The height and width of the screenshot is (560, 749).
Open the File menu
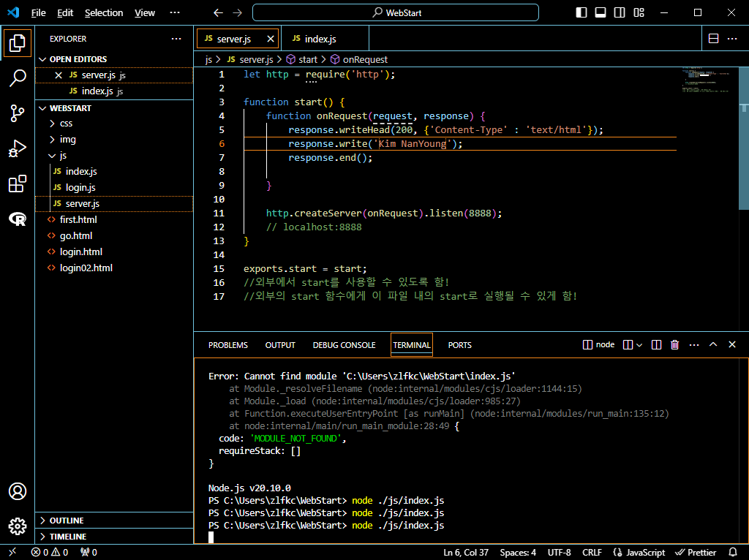pos(38,13)
